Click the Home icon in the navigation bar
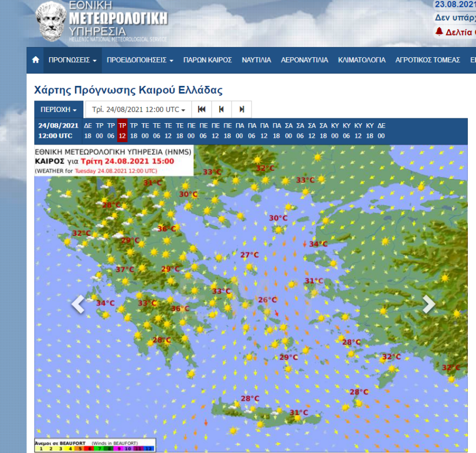476x453 pixels. coord(35,60)
